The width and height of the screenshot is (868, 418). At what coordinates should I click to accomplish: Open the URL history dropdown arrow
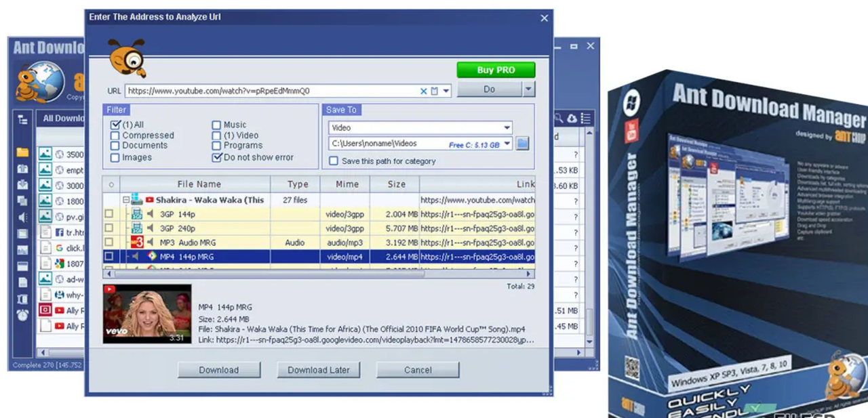tap(446, 91)
